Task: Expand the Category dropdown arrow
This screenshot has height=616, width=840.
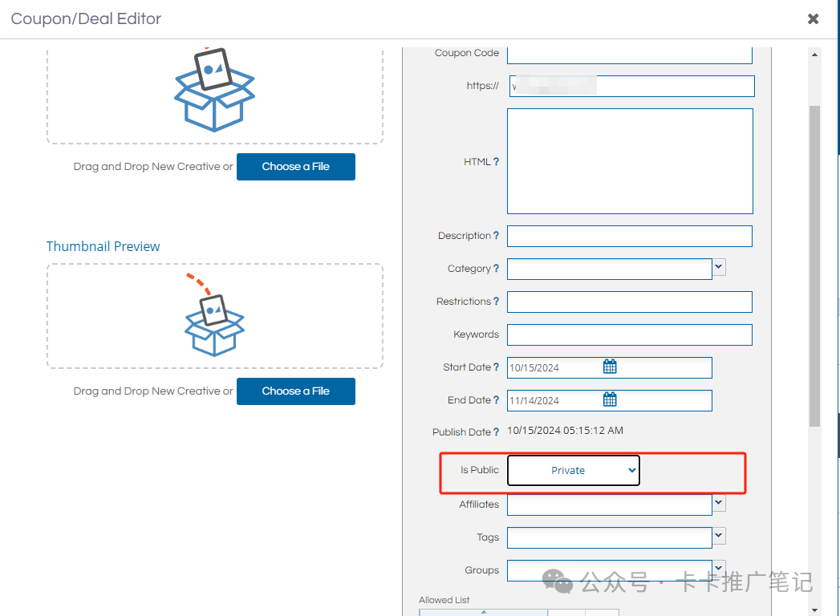Action: tap(719, 267)
